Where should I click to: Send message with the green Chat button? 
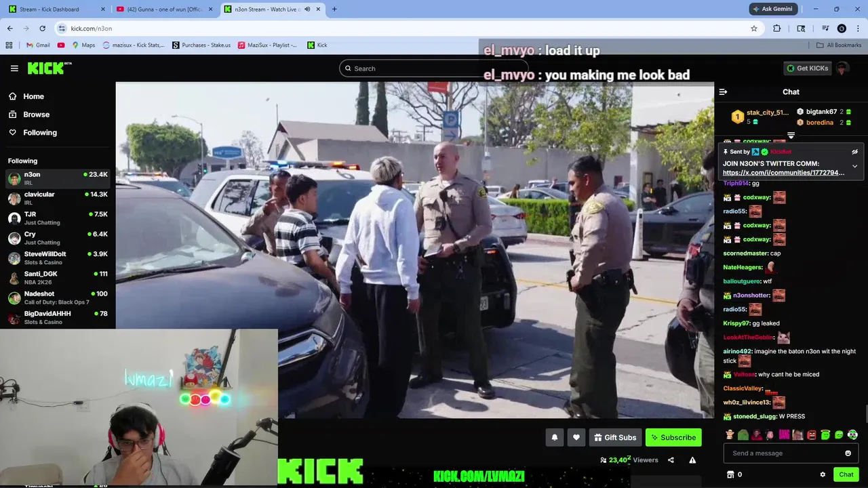pos(846,474)
